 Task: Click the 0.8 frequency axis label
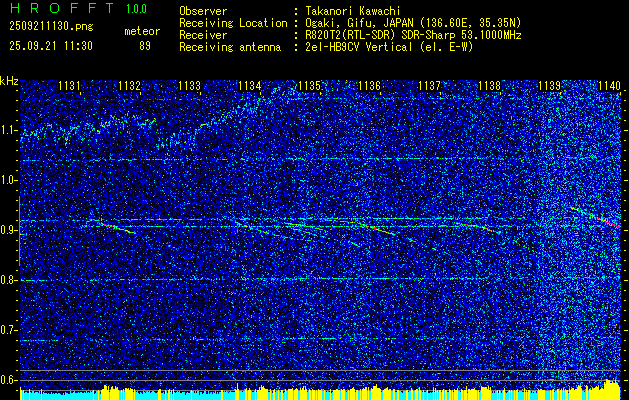tap(8, 280)
